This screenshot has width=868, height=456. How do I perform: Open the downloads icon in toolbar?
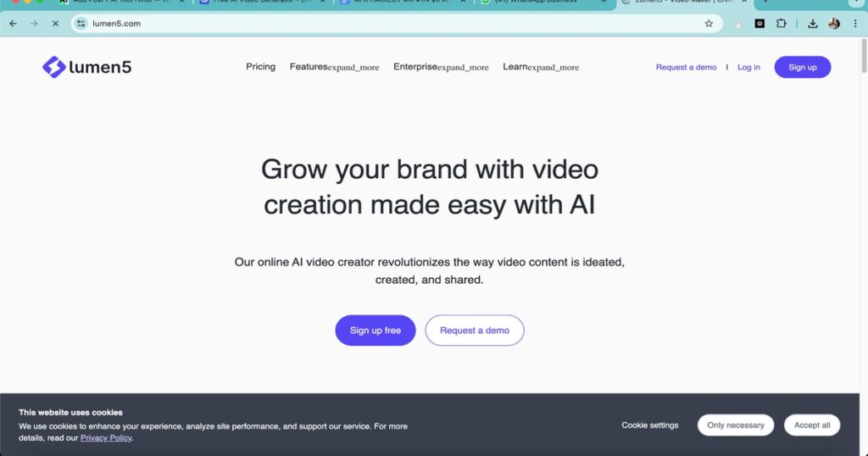coord(813,23)
